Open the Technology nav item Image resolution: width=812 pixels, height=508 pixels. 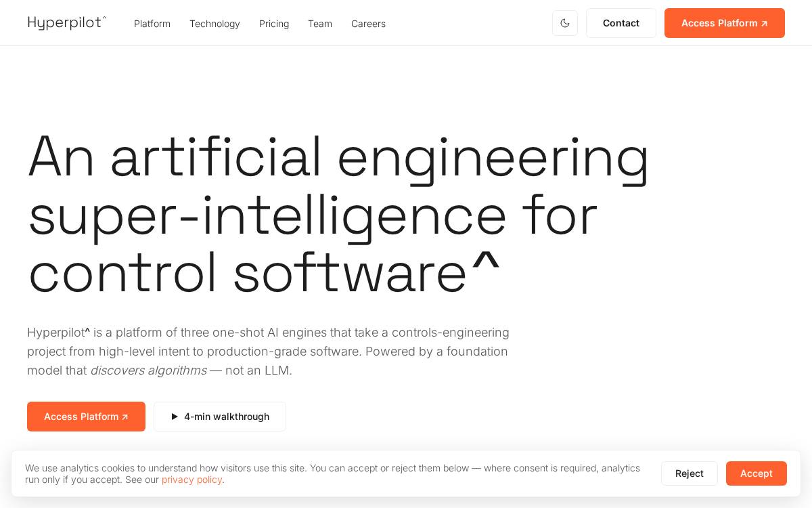pyautogui.click(x=215, y=24)
